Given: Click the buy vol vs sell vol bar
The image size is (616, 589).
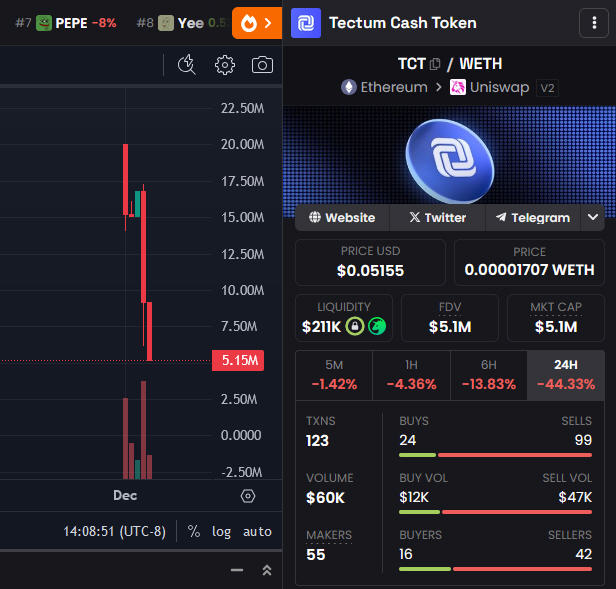Looking at the screenshot, I should pos(495,512).
